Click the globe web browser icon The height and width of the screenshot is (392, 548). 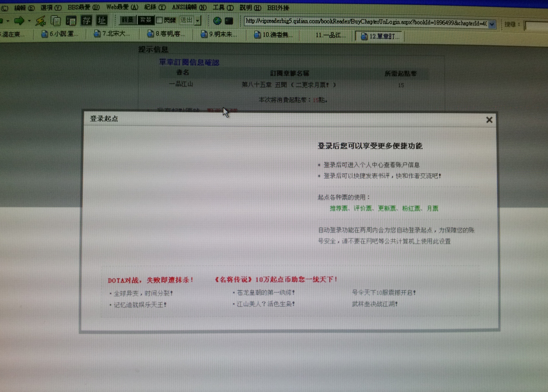217,21
